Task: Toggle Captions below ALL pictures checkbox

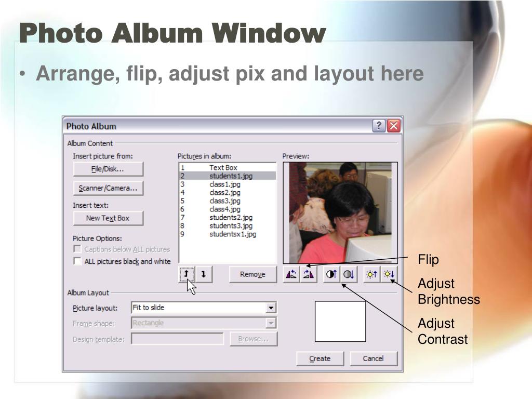Action: [x=77, y=249]
